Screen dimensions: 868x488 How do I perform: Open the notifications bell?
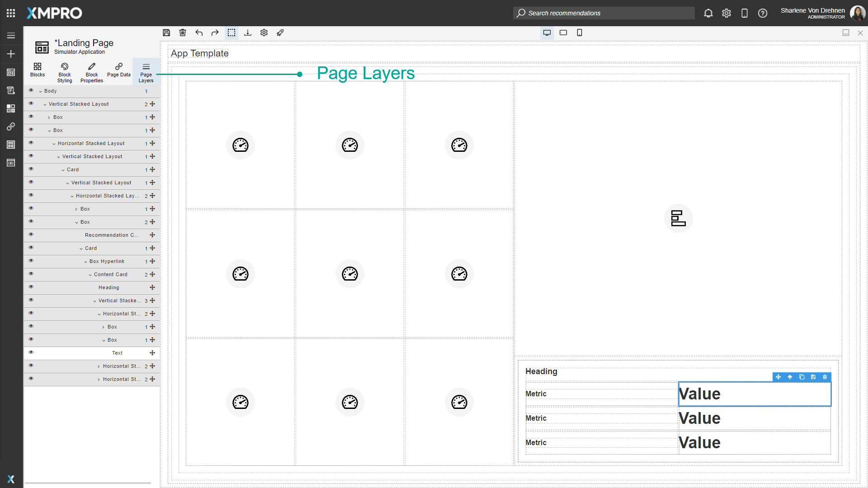click(x=708, y=13)
